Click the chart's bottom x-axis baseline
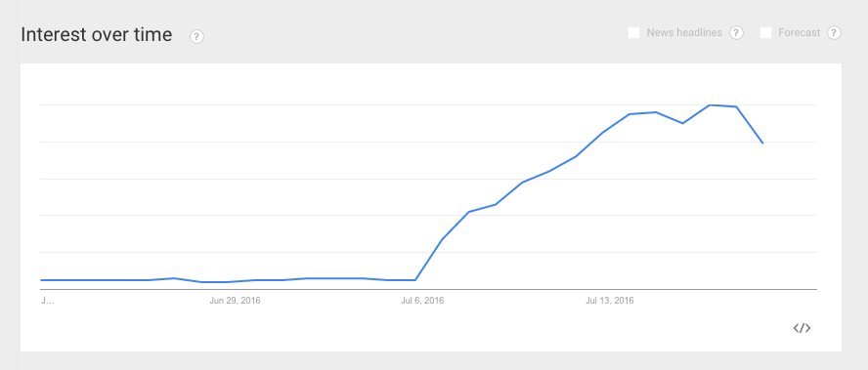 tap(428, 289)
